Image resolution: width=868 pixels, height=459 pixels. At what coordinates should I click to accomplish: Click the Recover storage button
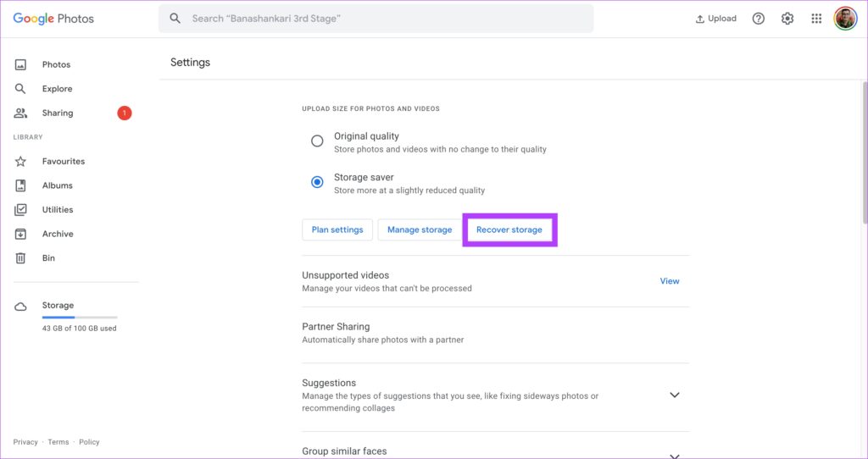[x=509, y=229]
